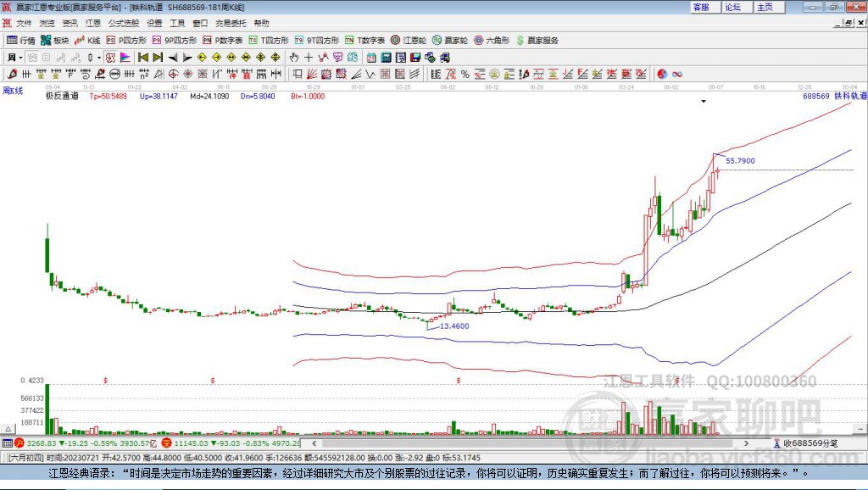Click the 55.7900 high price label
This screenshot has height=490, width=868.
click(740, 161)
